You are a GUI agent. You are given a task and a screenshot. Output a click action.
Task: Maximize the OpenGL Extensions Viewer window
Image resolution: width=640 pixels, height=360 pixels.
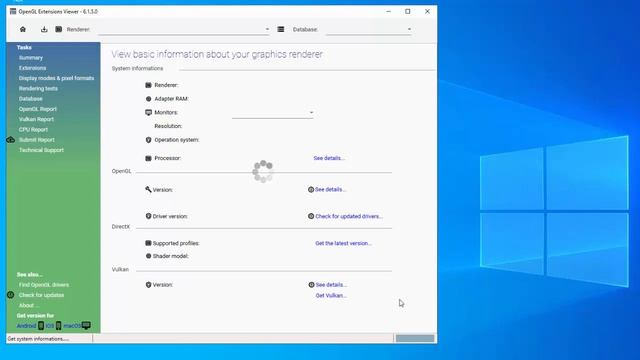click(x=408, y=11)
